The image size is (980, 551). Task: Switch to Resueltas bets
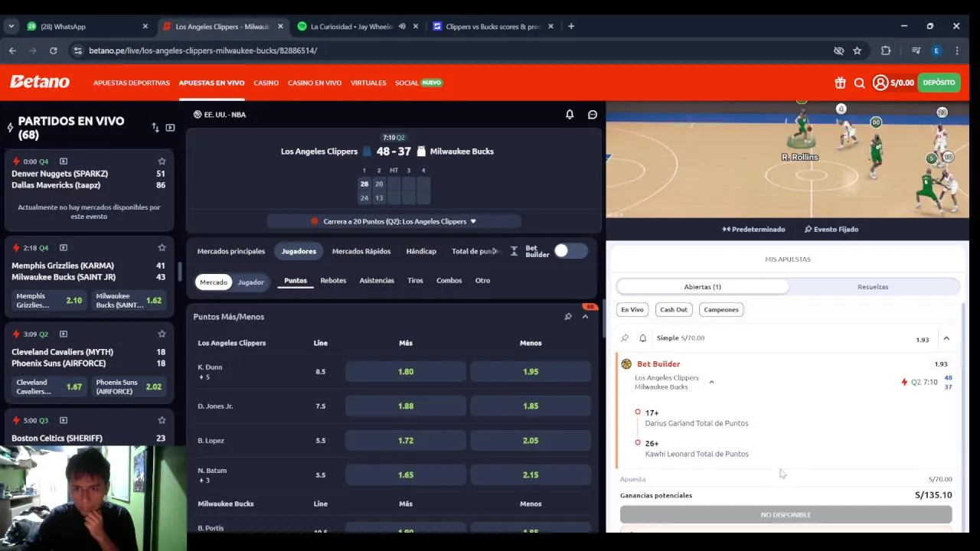tap(873, 287)
